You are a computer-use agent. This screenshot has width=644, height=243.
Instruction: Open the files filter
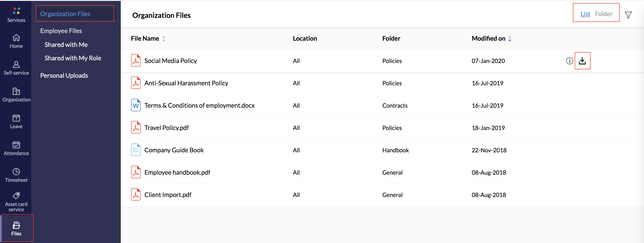point(628,15)
